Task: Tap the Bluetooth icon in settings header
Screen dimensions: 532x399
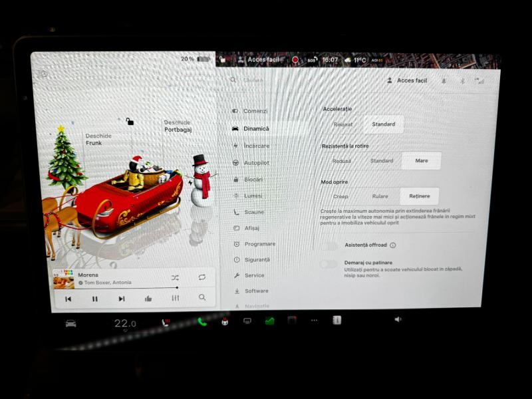Action: 464,80
